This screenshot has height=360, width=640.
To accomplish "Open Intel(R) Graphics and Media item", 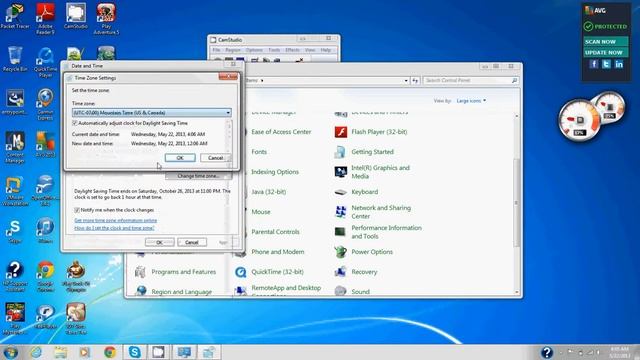I will click(x=372, y=172).
